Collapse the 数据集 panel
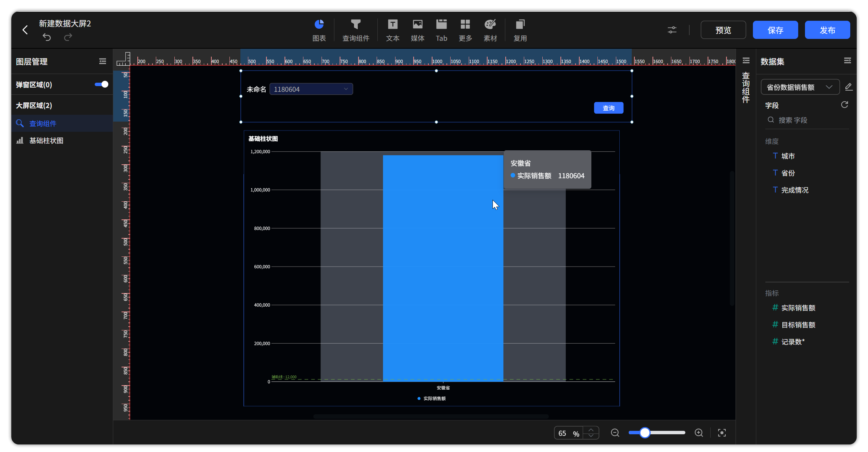This screenshot has width=868, height=452. tap(847, 61)
